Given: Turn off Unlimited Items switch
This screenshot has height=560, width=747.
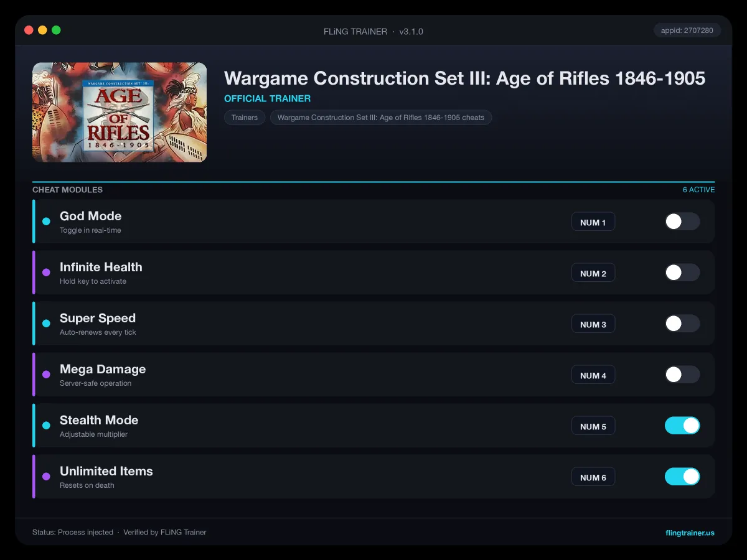Looking at the screenshot, I should 682,477.
